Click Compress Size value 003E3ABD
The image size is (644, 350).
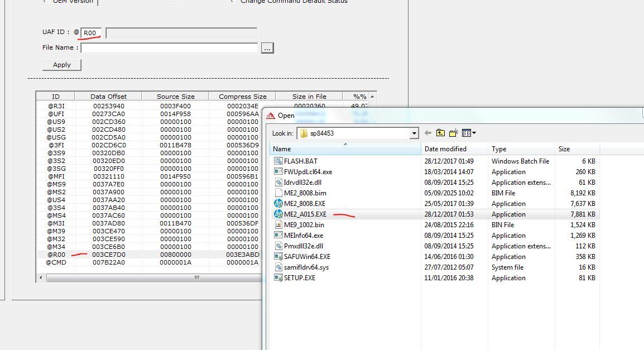(x=243, y=255)
